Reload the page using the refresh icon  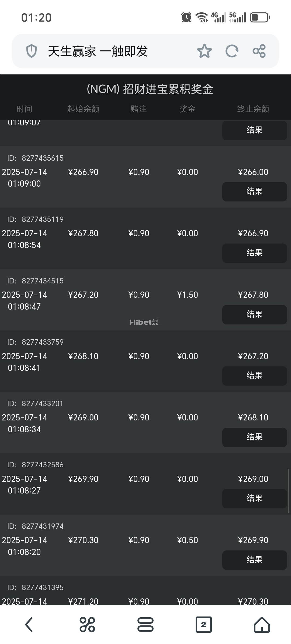[232, 51]
